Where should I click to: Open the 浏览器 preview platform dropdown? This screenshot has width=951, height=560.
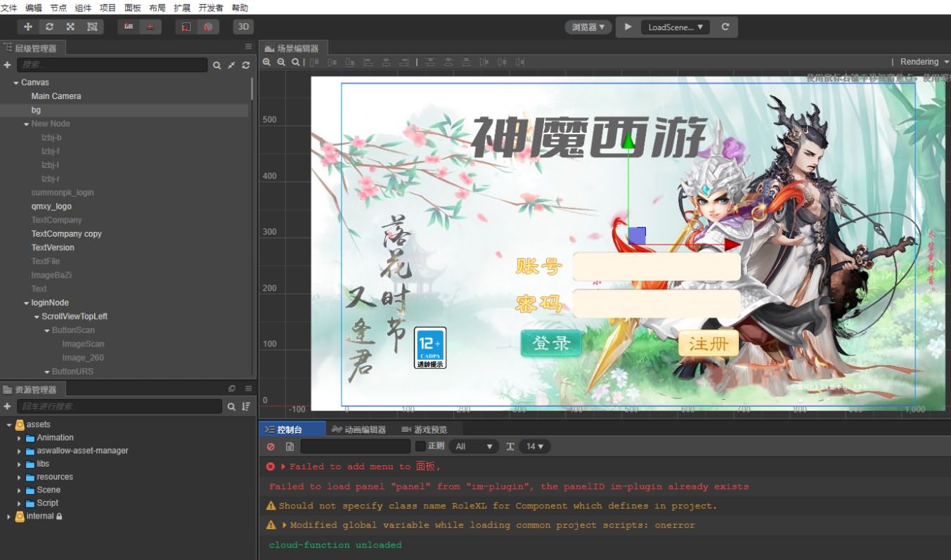(x=588, y=27)
